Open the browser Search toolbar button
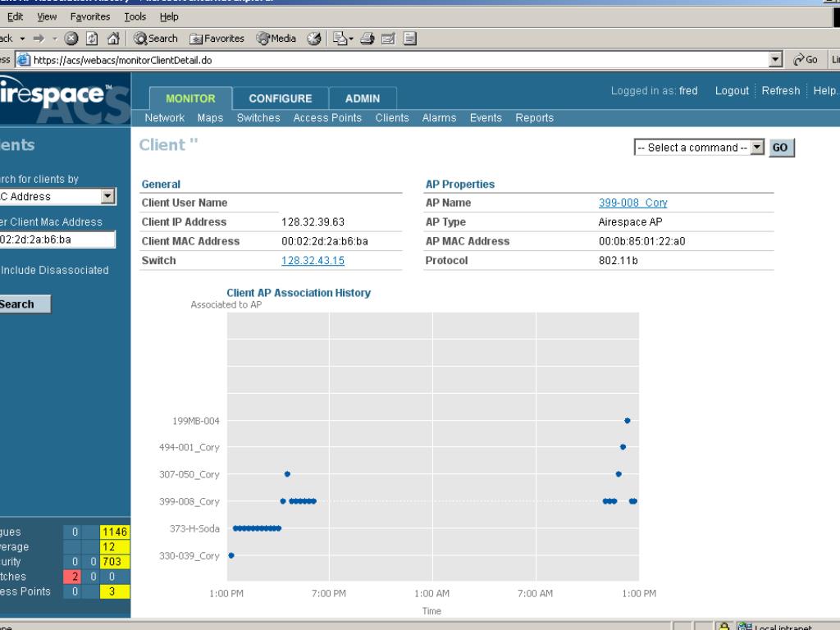This screenshot has height=630, width=840. coord(156,39)
